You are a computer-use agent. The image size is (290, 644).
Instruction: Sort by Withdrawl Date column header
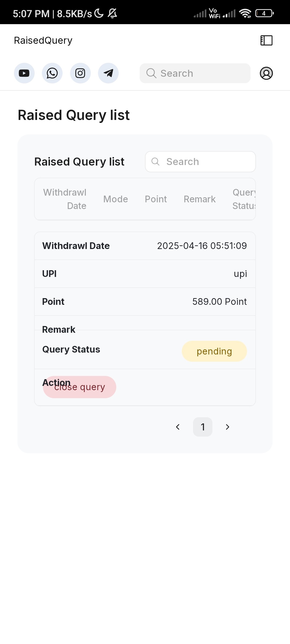(x=65, y=199)
